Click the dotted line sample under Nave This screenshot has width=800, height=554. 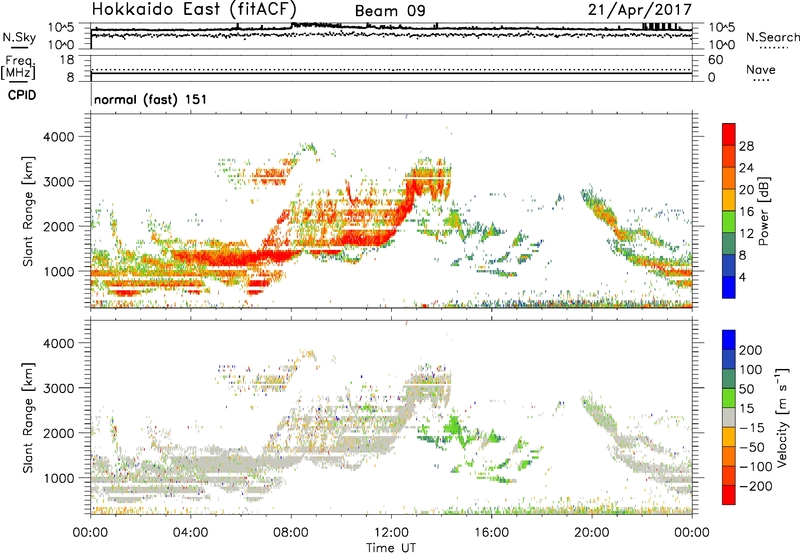coord(761,80)
